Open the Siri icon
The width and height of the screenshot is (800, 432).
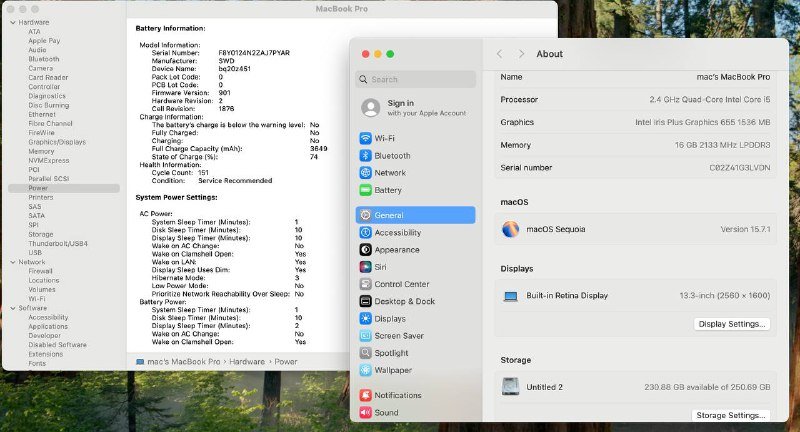(365, 267)
